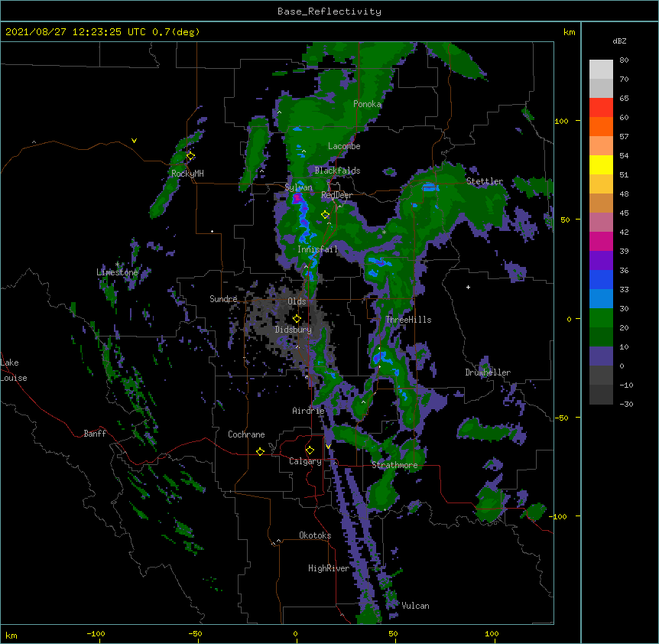Image resolution: width=659 pixels, height=644 pixels.
Task: Click the white 80 dBZ legend swatch
Action: click(601, 70)
